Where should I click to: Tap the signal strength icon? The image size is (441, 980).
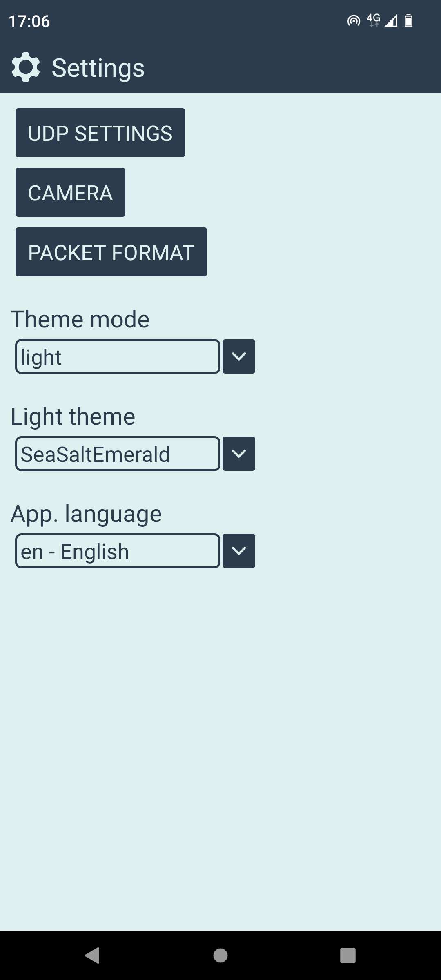(391, 20)
